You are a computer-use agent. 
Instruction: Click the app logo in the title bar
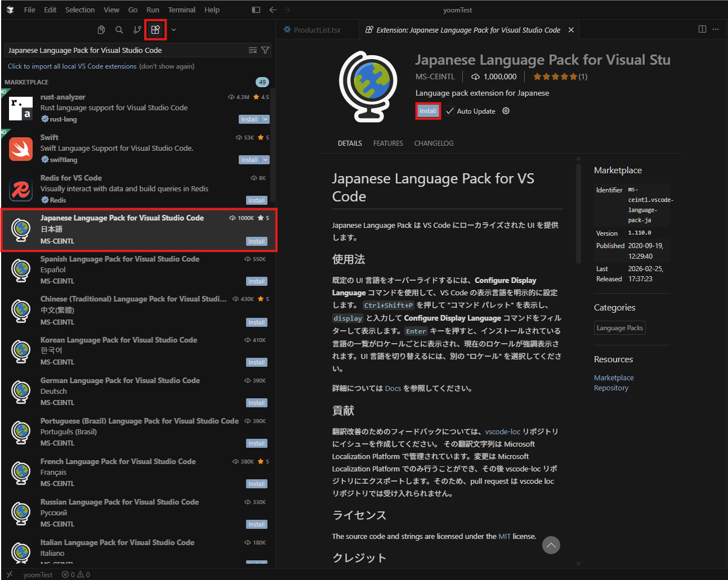pyautogui.click(x=10, y=10)
